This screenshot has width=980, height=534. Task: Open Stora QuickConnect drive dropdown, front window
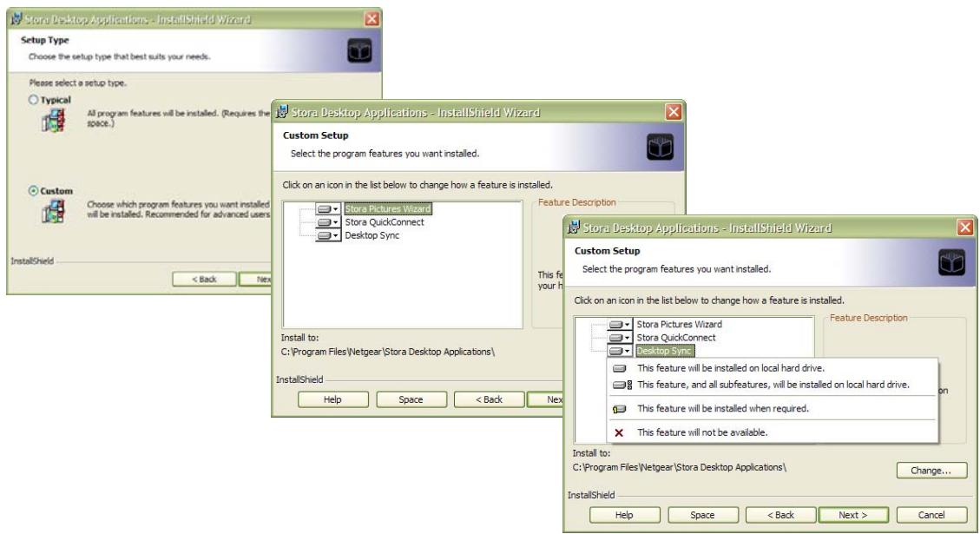pyautogui.click(x=620, y=338)
